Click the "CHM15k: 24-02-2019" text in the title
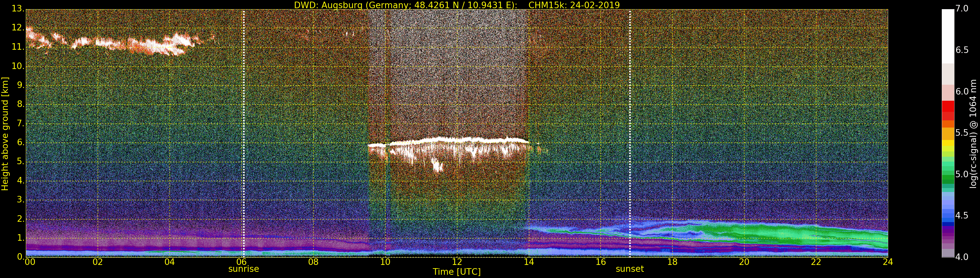Viewport: 980px width, 278px height. pos(574,5)
